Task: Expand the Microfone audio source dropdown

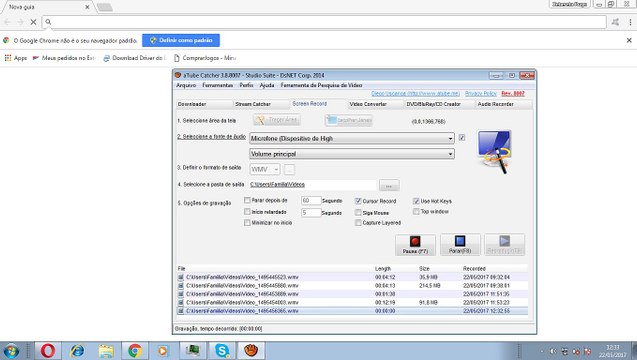Action: [450, 139]
